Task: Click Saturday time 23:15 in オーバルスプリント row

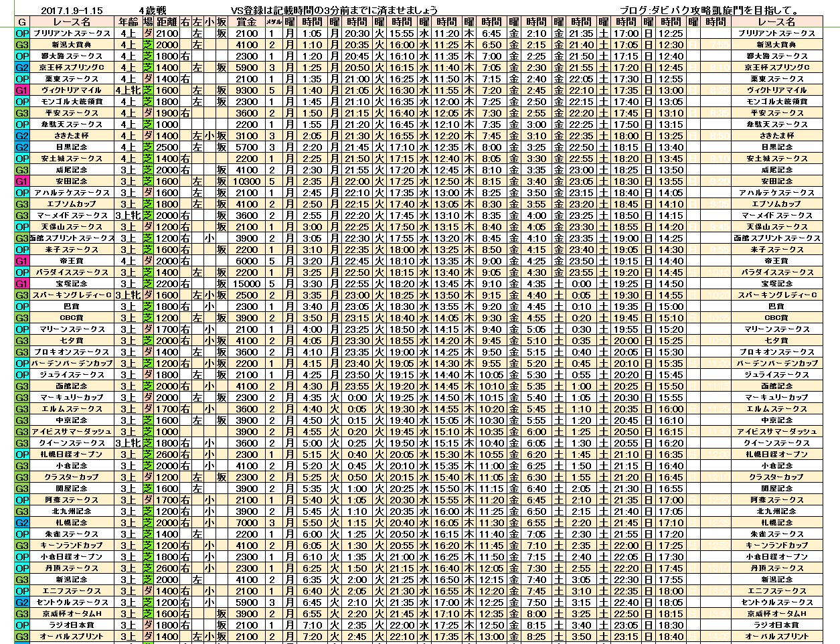Action: click(626, 637)
